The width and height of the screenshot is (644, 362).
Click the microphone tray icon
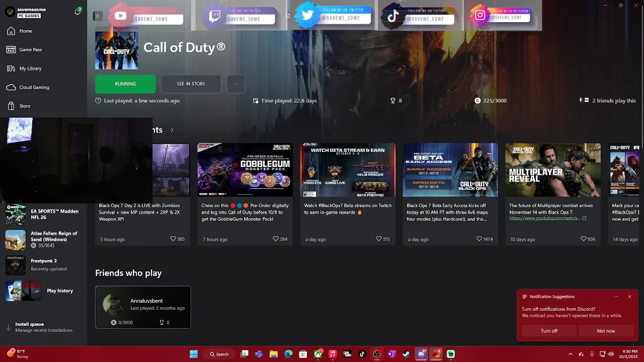592,354
